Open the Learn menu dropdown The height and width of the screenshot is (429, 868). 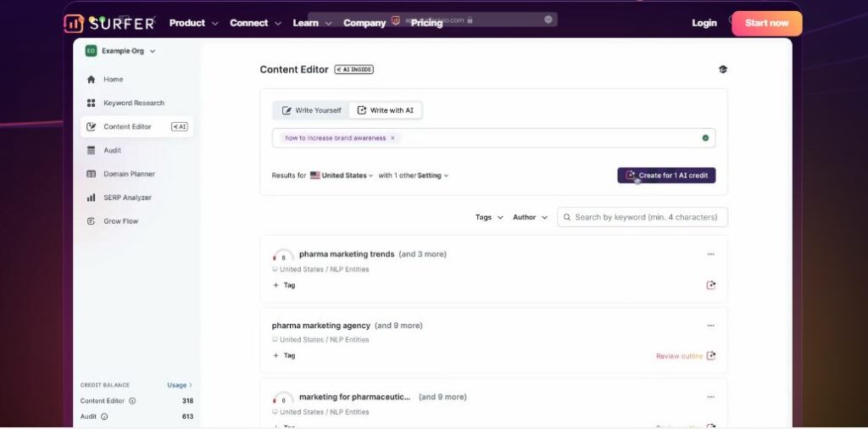(312, 23)
